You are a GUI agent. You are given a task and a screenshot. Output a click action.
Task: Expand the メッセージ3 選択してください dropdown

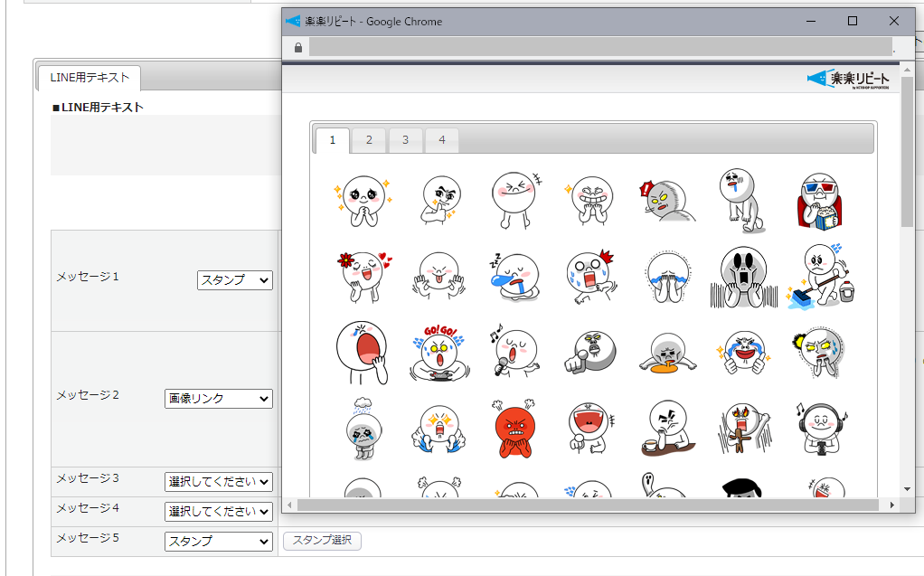218,482
